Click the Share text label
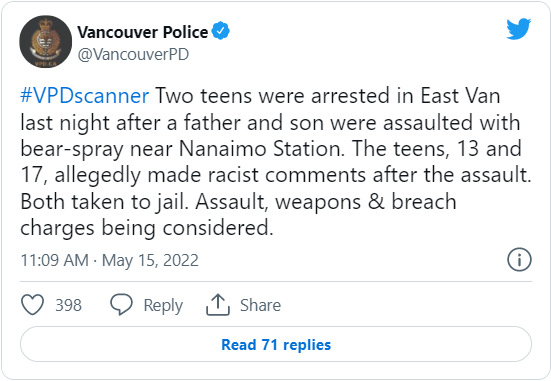This screenshot has height=381, width=551. [260, 305]
